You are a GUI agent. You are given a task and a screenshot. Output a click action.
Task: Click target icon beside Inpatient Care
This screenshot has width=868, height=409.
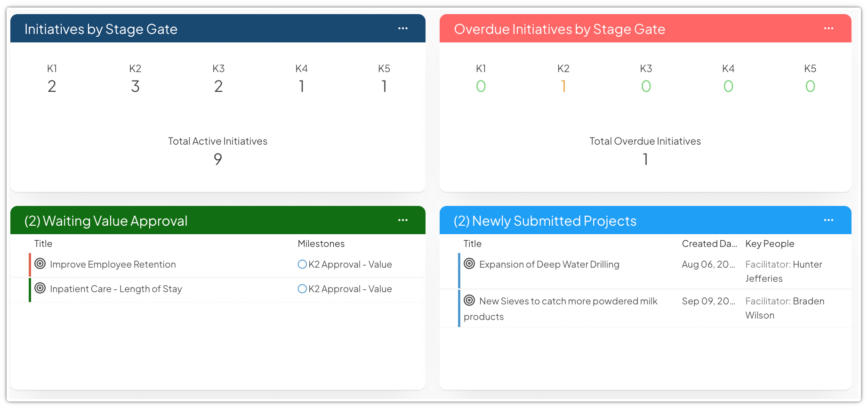[x=40, y=288]
